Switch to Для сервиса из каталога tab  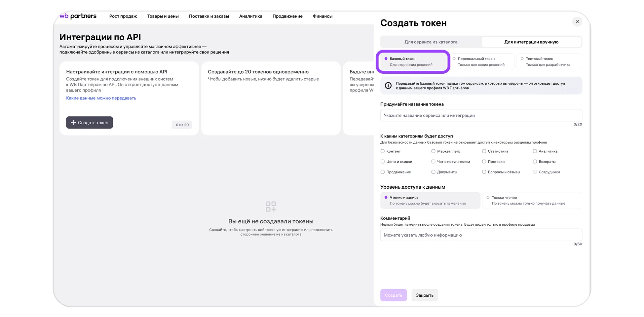431,42
